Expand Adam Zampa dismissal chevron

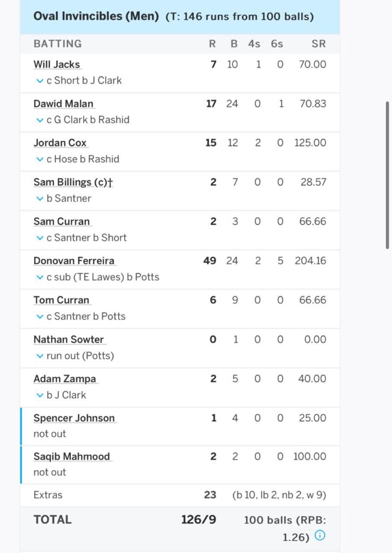39,395
